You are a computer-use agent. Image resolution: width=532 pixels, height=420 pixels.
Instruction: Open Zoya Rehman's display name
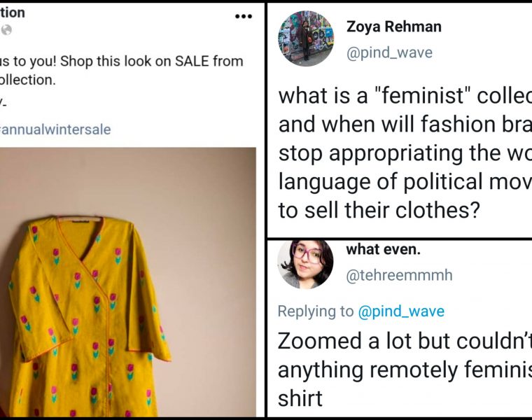click(393, 27)
